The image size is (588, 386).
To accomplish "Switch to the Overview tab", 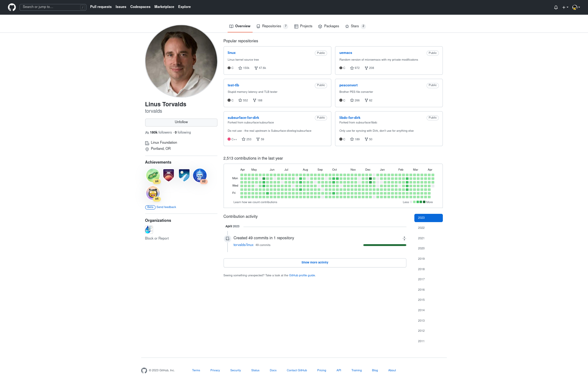I will pyautogui.click(x=240, y=26).
